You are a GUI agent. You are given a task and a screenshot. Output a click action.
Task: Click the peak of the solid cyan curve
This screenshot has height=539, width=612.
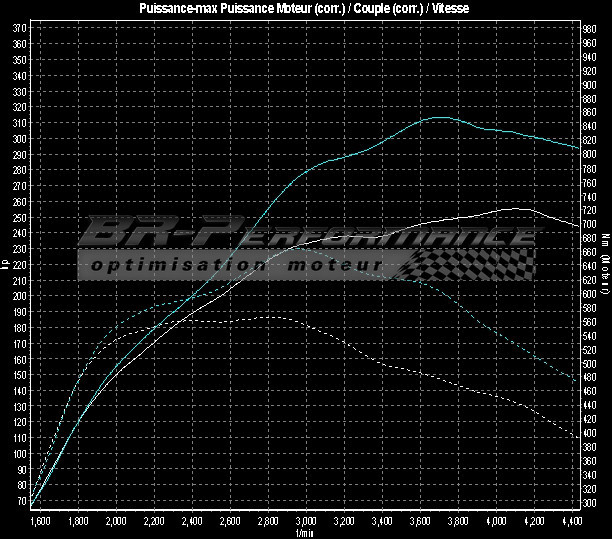(x=440, y=117)
